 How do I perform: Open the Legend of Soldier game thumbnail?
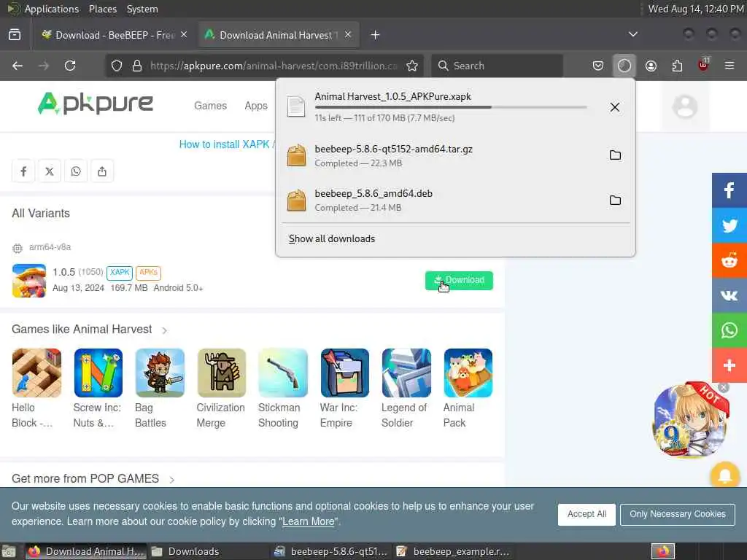(406, 373)
